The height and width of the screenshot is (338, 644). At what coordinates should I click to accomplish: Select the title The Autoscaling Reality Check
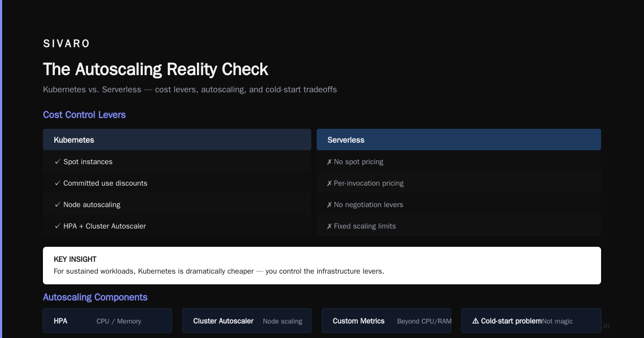pyautogui.click(x=156, y=69)
